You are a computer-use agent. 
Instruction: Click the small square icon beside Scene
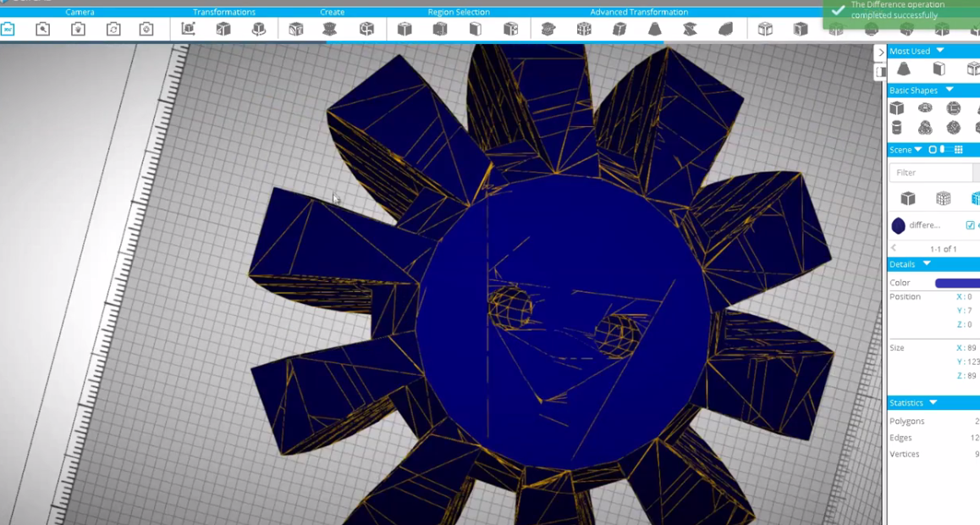(x=933, y=149)
